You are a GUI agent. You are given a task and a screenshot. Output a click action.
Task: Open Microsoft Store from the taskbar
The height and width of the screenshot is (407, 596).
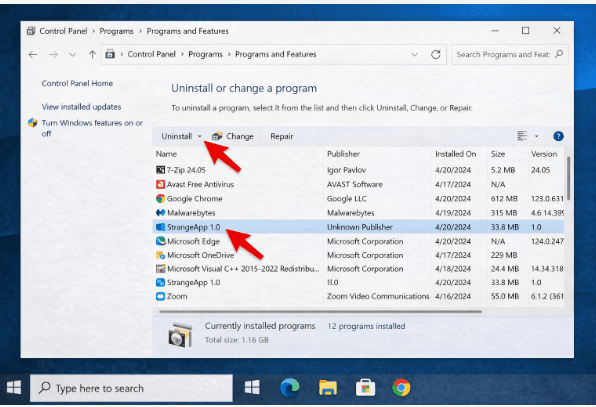[365, 388]
